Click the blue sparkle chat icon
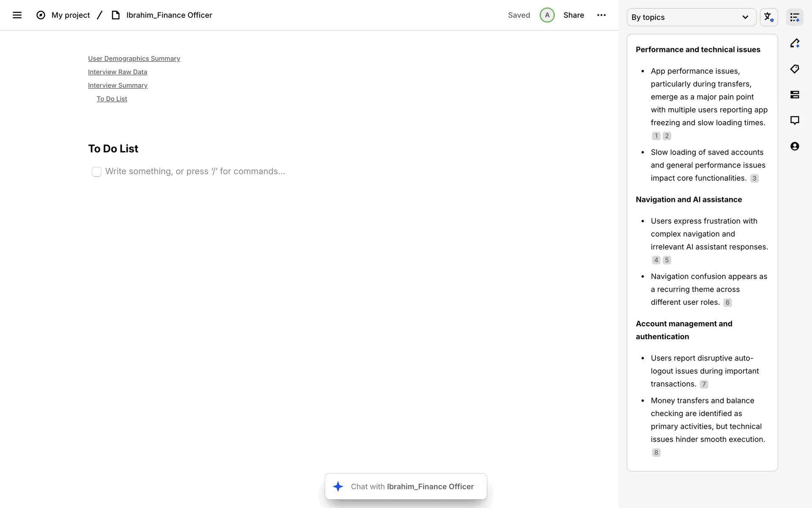 click(338, 486)
